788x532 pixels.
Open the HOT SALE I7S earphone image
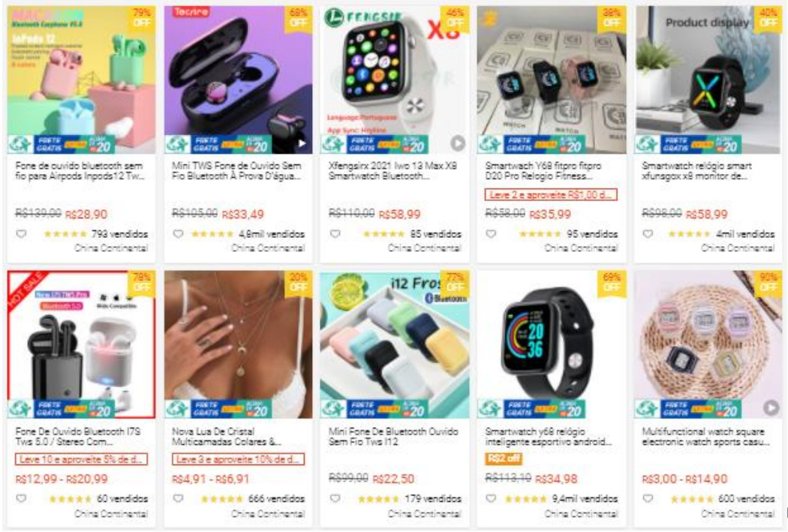click(x=81, y=344)
